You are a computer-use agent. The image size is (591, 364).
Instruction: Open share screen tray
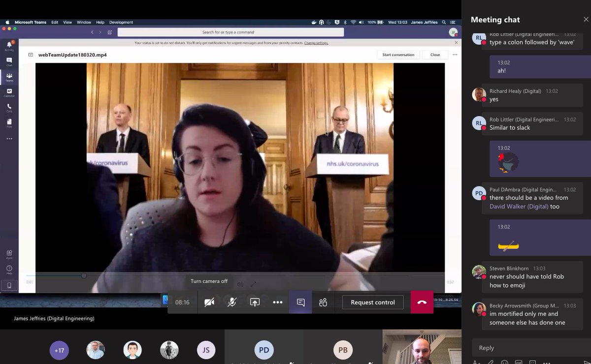pos(255,302)
